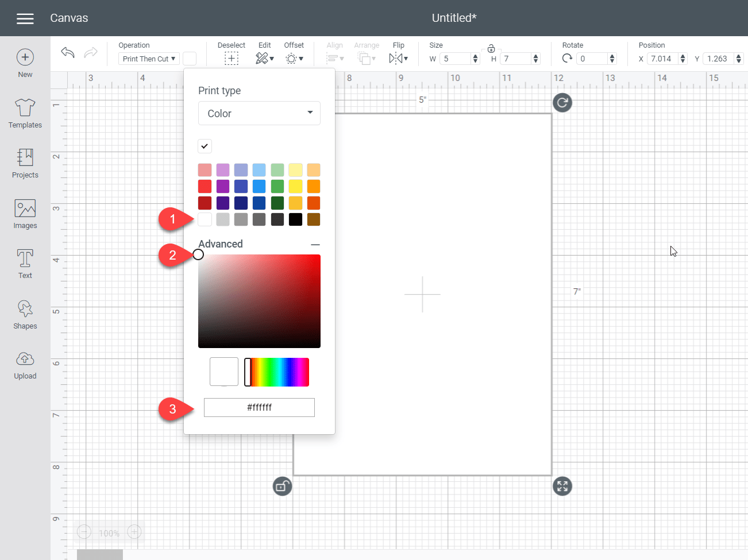The image size is (748, 560).
Task: Click the Deselect icon
Action: pyautogui.click(x=232, y=59)
